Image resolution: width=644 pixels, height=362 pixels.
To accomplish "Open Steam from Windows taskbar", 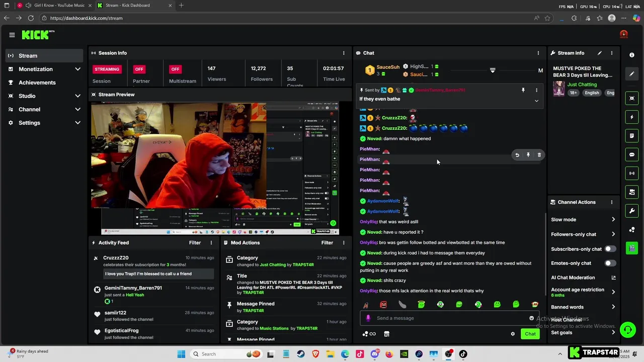I will point(300,354).
